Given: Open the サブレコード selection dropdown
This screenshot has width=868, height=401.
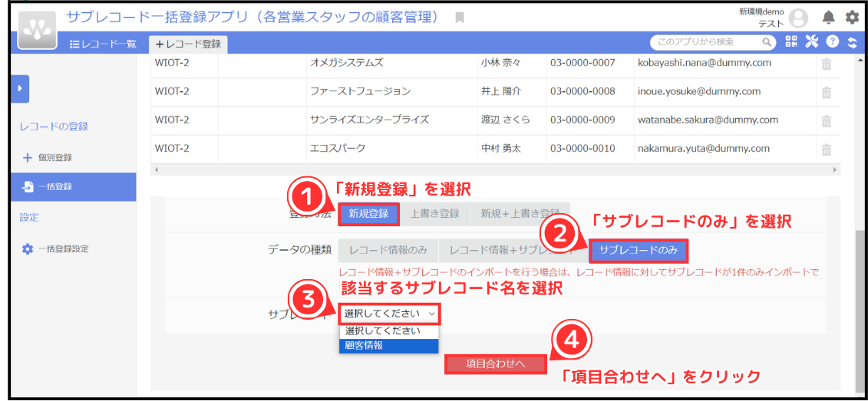Looking at the screenshot, I should (x=390, y=314).
